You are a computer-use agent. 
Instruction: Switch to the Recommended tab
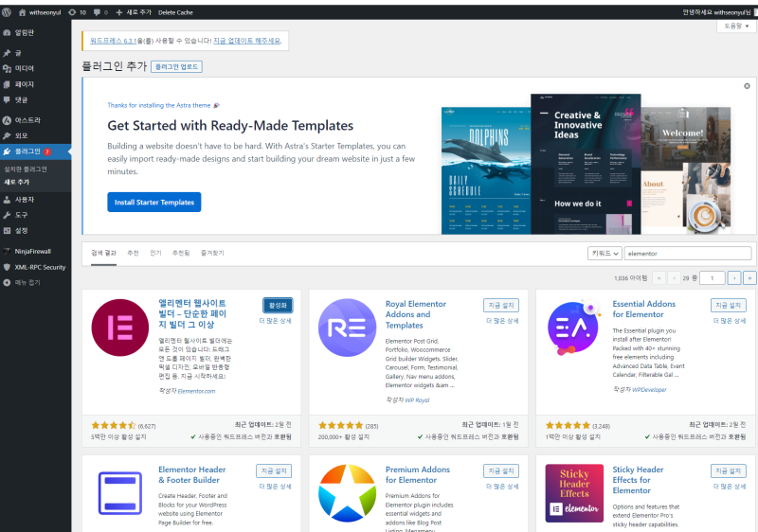click(181, 253)
